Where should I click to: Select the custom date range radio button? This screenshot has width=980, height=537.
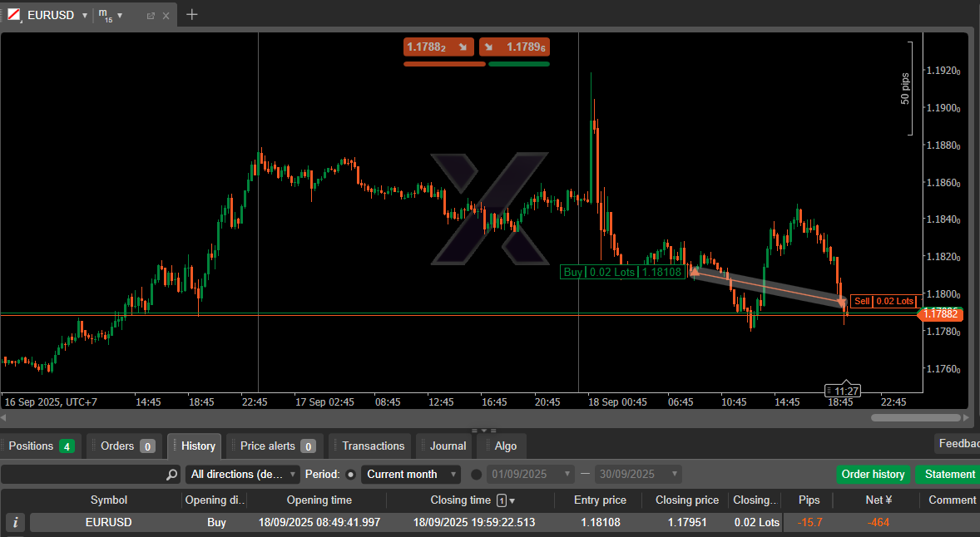(477, 475)
